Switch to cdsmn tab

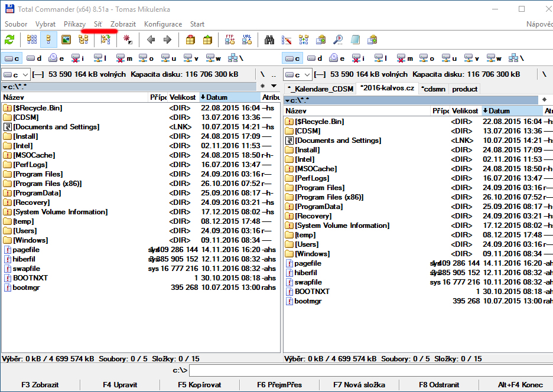point(434,89)
